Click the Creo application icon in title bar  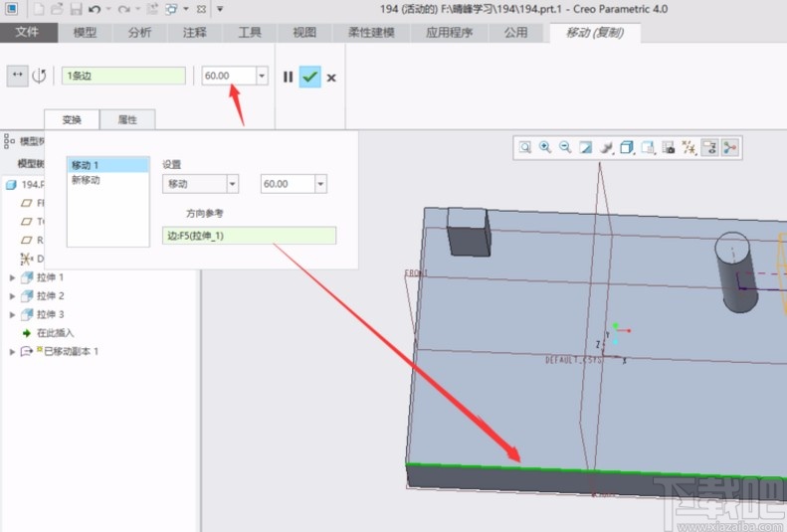coord(11,9)
